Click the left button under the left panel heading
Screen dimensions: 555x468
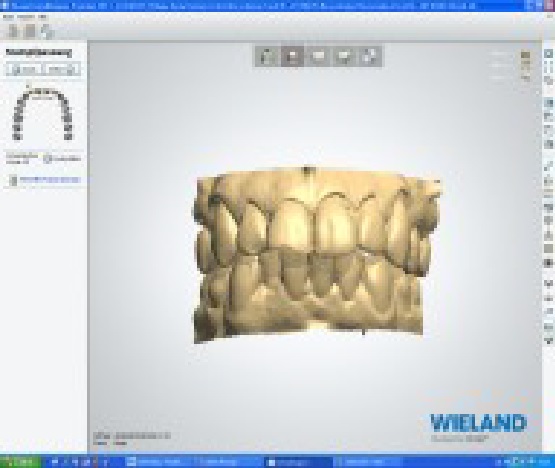click(x=23, y=69)
